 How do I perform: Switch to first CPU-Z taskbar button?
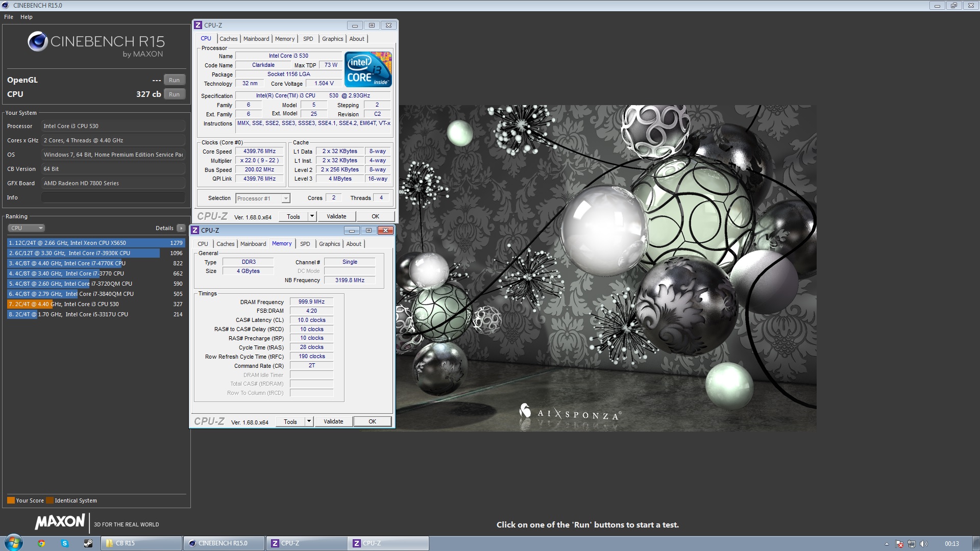coord(306,543)
